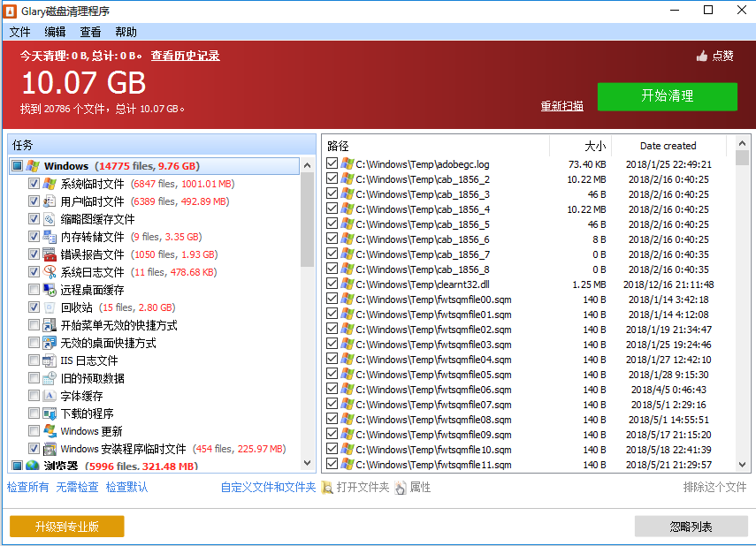Click the thumbs-up 点赞 icon
The height and width of the screenshot is (546, 756).
(702, 56)
